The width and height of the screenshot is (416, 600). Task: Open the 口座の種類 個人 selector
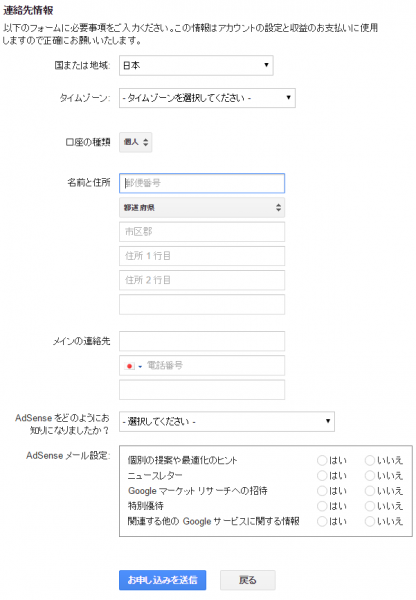[x=135, y=142]
